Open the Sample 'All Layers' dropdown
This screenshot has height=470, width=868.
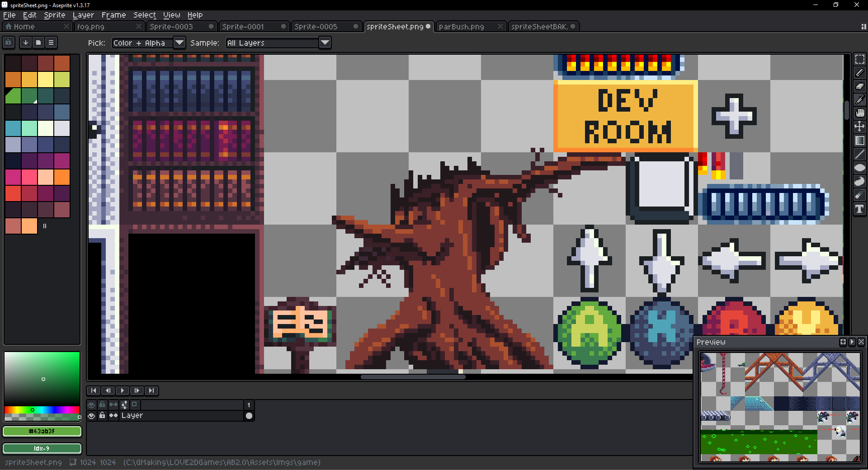(325, 43)
